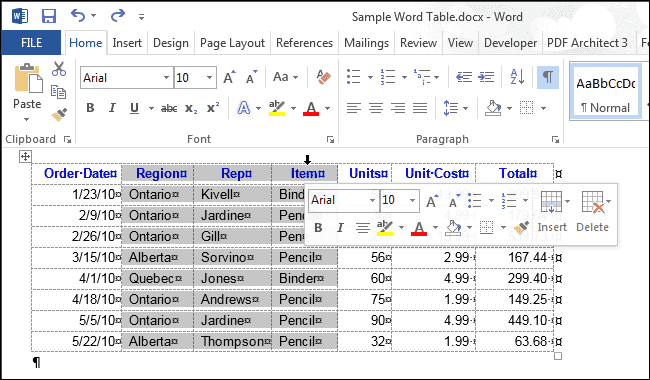Open the numbering library dropdown arrow

click(404, 77)
